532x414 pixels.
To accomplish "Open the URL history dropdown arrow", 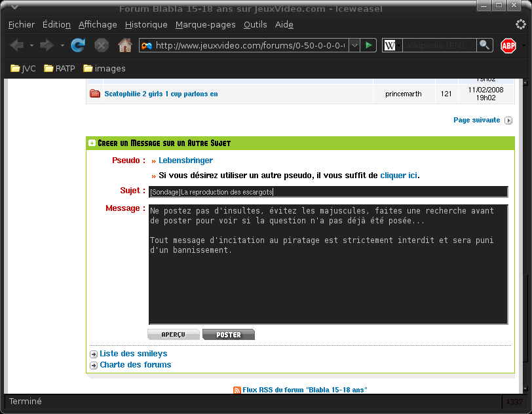I will coord(354,45).
